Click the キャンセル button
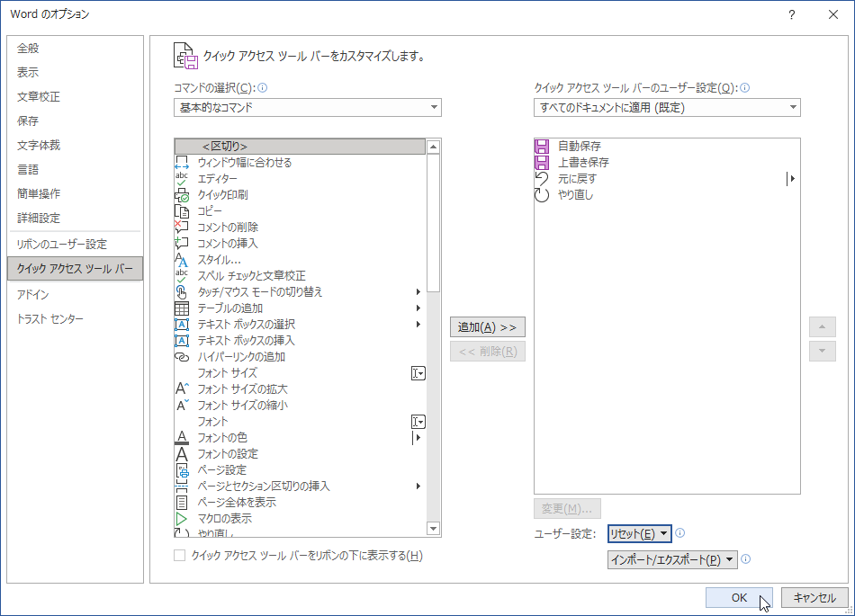 (814, 597)
